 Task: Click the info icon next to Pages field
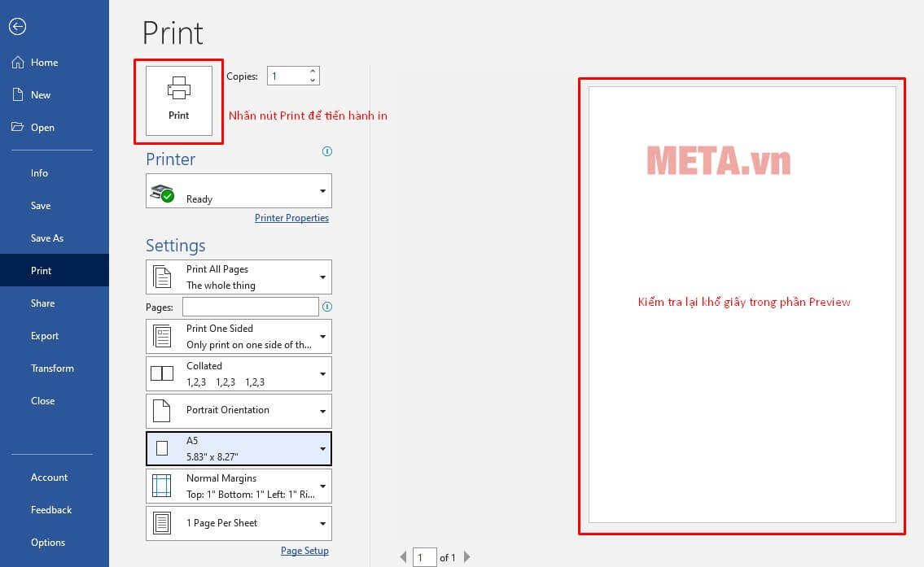(327, 307)
